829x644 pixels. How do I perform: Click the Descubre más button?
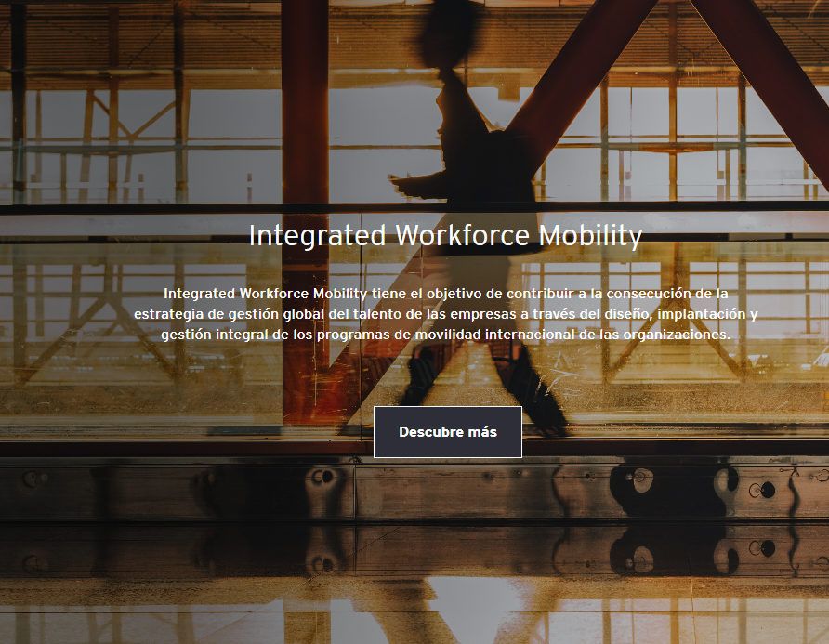pyautogui.click(x=447, y=432)
